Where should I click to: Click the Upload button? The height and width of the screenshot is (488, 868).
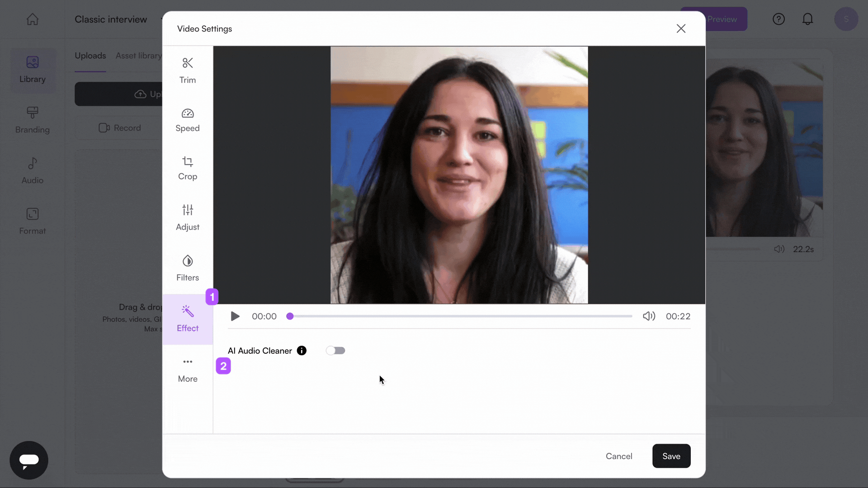(118, 94)
